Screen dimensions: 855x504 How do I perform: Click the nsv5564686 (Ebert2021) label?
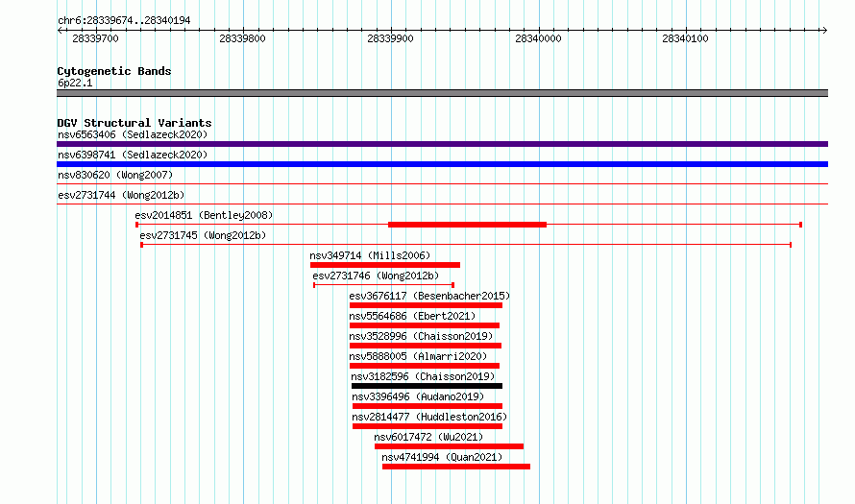point(412,316)
